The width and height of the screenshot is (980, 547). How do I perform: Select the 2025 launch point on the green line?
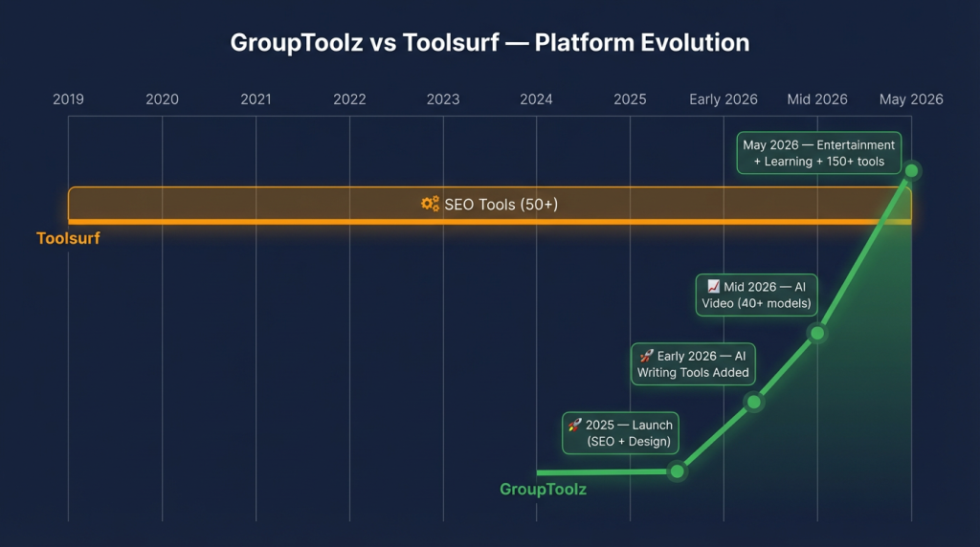677,471
